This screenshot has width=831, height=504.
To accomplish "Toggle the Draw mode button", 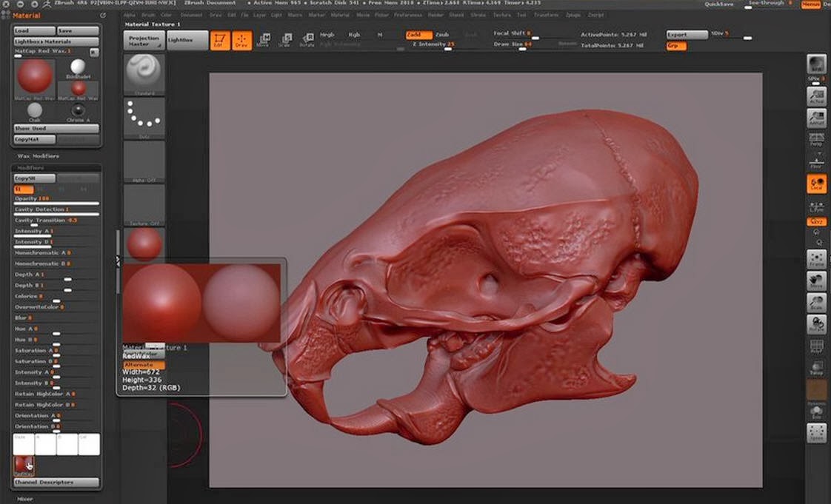I will coord(241,41).
